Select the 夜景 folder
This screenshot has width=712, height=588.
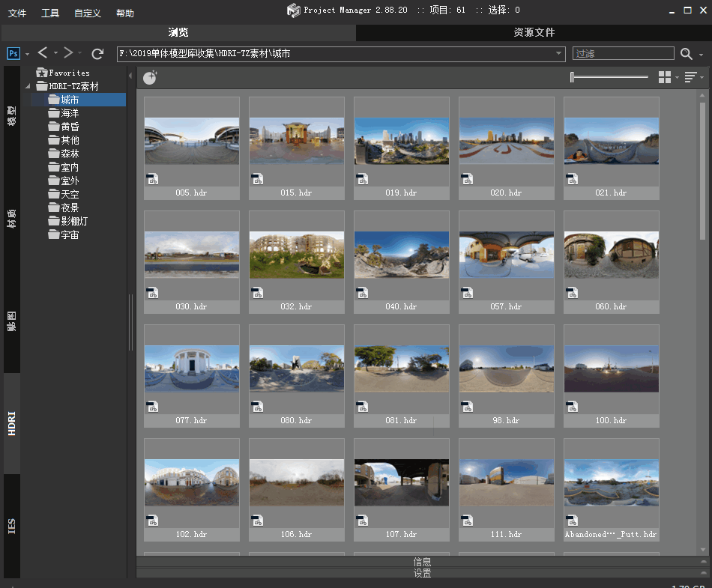click(x=64, y=207)
